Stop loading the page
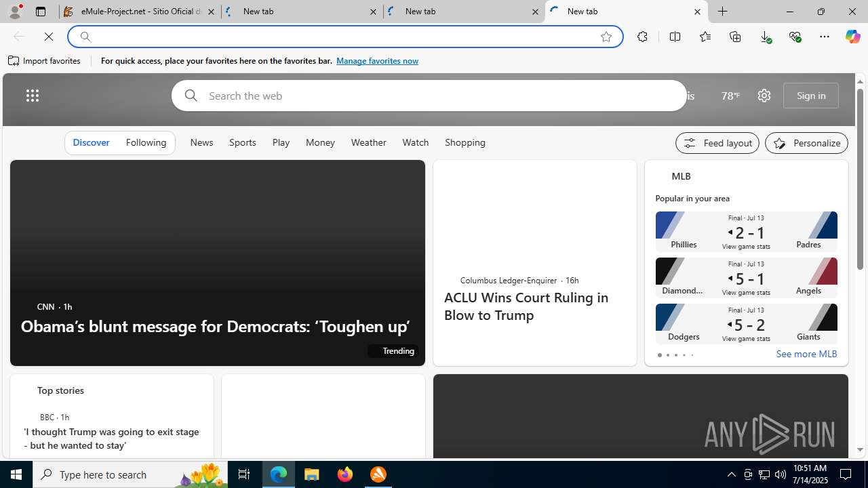868x488 pixels. click(x=49, y=37)
